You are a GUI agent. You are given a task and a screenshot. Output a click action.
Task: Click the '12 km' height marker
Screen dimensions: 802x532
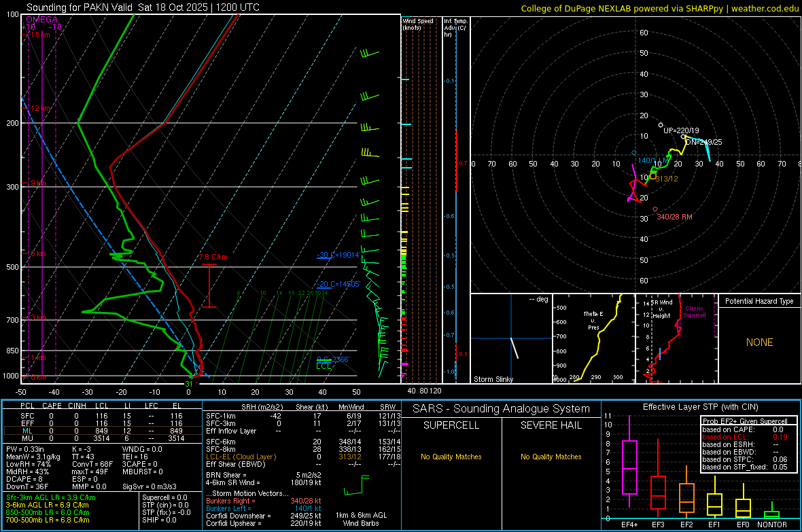(40, 108)
